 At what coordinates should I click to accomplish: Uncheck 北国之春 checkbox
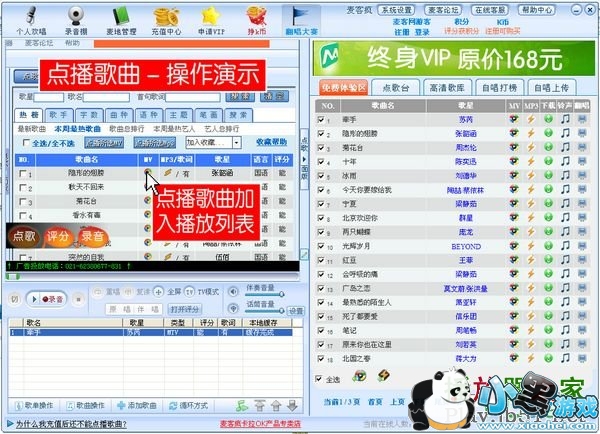tap(321, 359)
